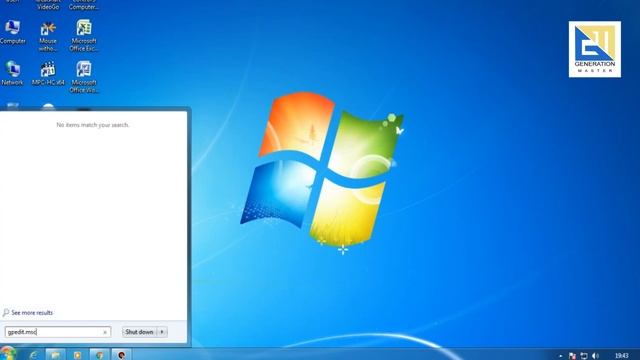Open the Microsoft Office Word shortcut
The image size is (640, 360).
[x=84, y=77]
